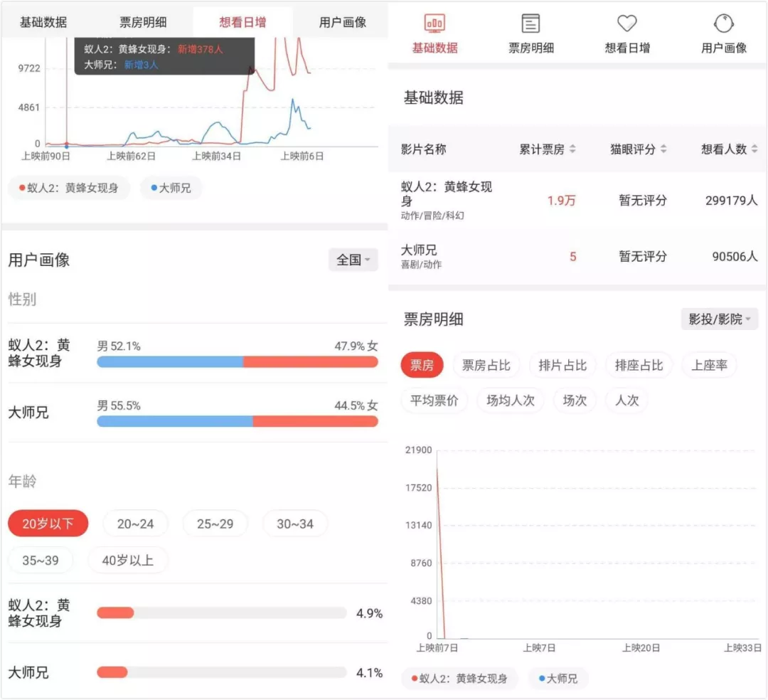Screen dimensions: 768x700
Task: Click the 90506人 want-to-see count
Action: 735,256
